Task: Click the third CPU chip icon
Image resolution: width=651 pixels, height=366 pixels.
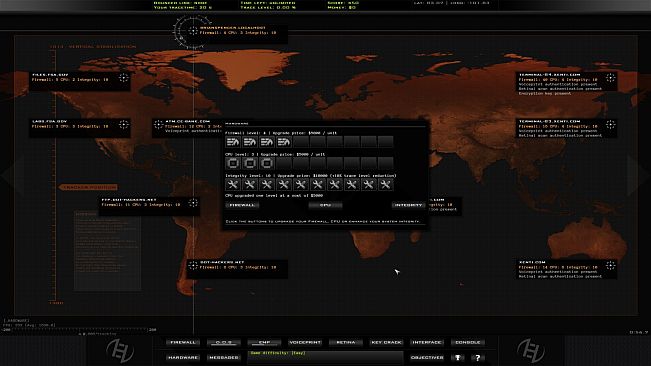Action: 267,163
